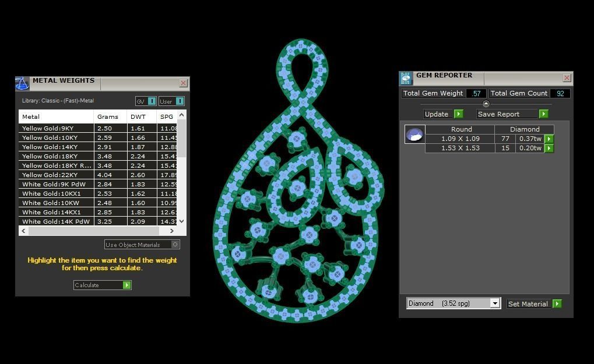Click Set Material button
Viewport: 594px width, 364px height.
pyautogui.click(x=534, y=304)
